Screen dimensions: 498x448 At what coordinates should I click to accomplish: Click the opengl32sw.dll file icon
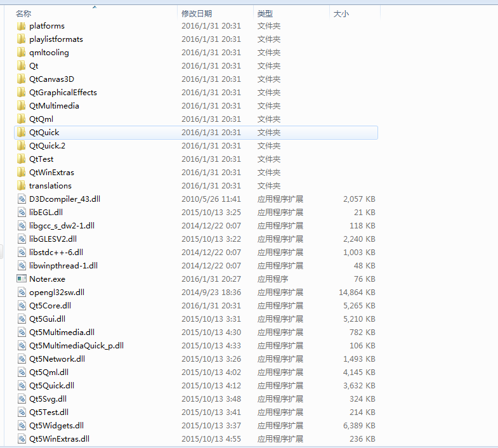point(22,293)
